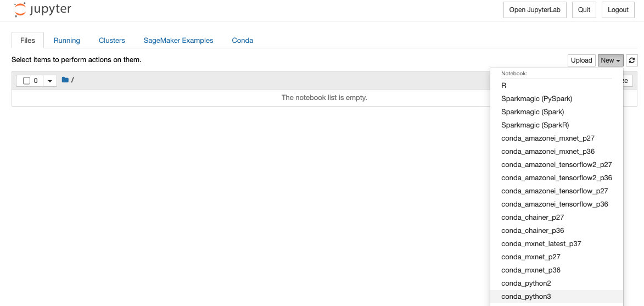The image size is (644, 306).
Task: Choose conda_amazonei_mxnet_p27 notebook
Action: point(557,138)
